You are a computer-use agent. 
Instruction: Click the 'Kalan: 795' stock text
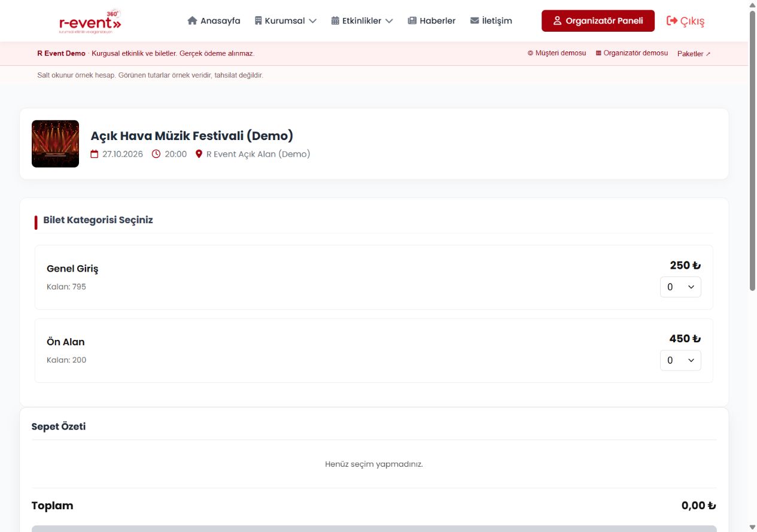[66, 287]
